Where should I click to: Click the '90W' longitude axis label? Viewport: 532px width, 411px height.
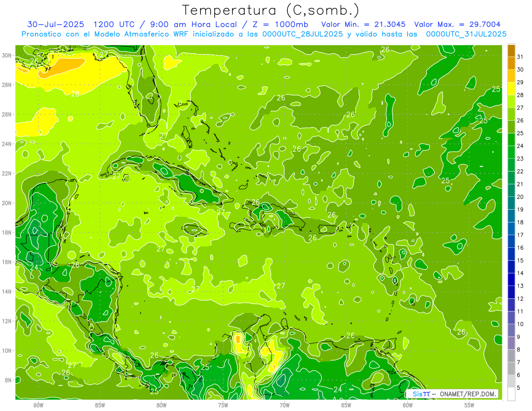[x=38, y=405]
